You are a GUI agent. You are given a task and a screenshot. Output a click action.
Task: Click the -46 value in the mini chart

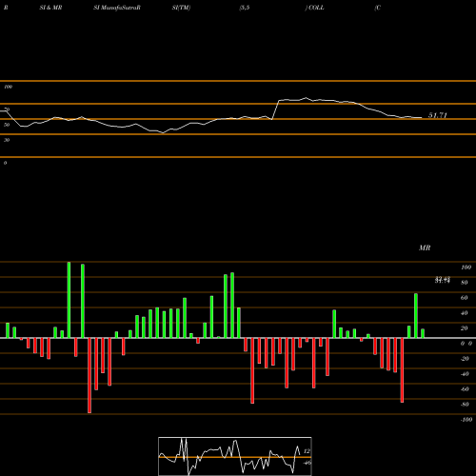coord(307,463)
